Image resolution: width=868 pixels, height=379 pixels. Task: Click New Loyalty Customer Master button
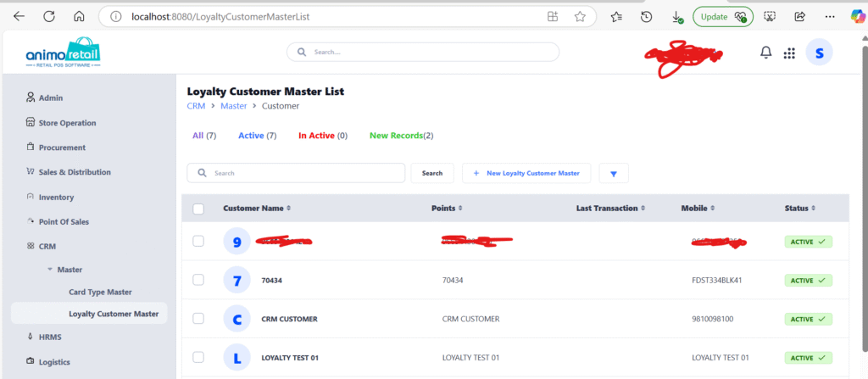(x=526, y=173)
